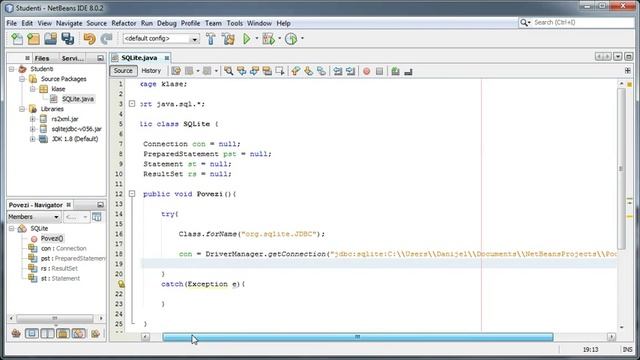
Task: Click the editor vertical scrollbar thumb
Action: tap(621, 169)
